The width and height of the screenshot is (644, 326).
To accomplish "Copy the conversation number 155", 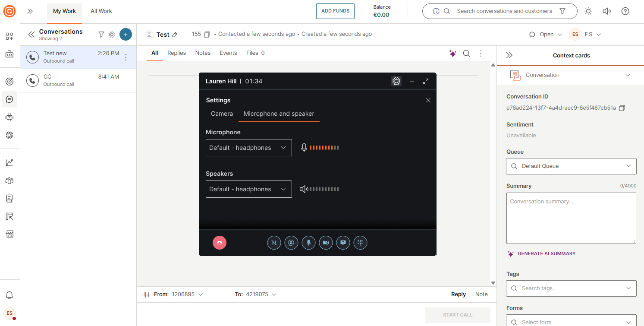I will click(207, 34).
